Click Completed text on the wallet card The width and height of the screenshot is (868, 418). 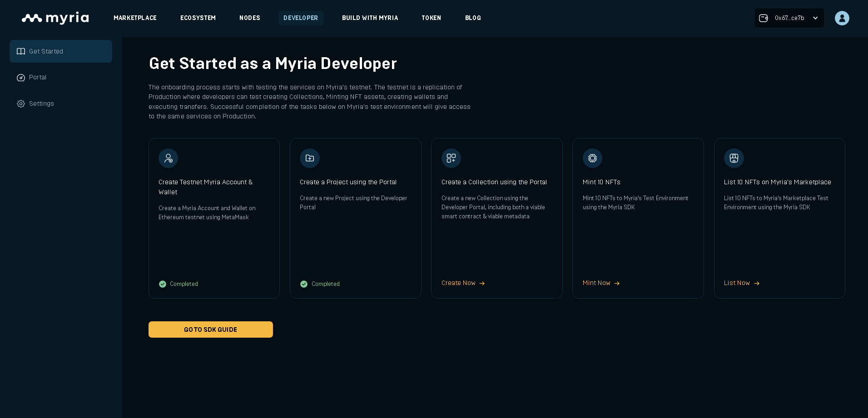point(184,284)
